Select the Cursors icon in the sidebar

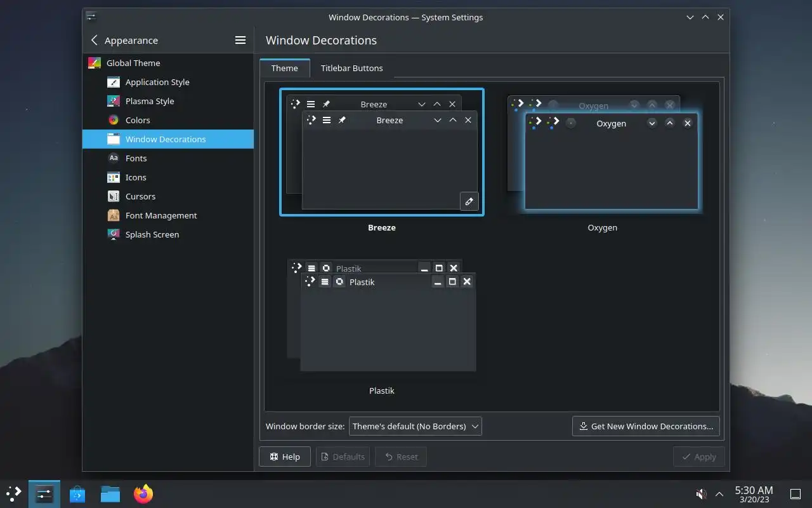pyautogui.click(x=114, y=196)
